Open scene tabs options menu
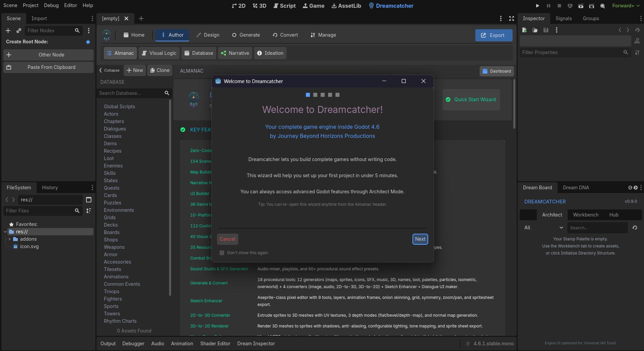Image resolution: width=644 pixels, height=351 pixels. (501, 18)
